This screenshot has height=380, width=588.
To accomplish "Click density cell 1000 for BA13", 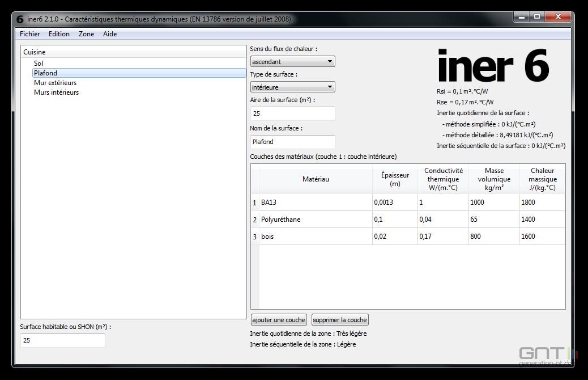I will coord(495,202).
